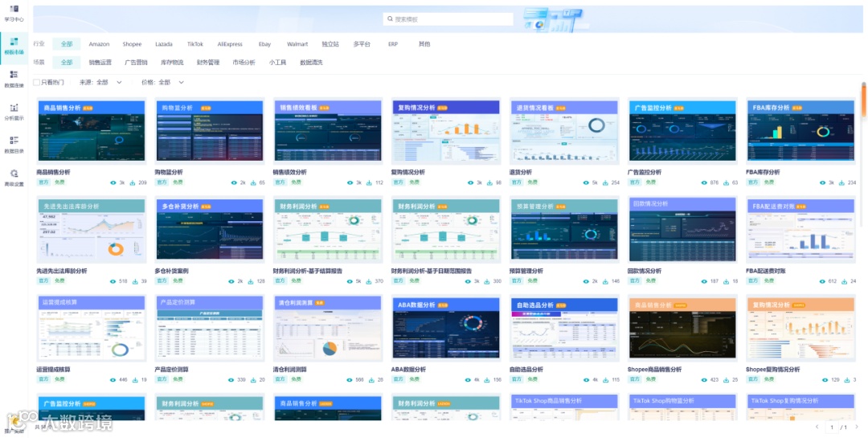The image size is (868, 438).
Task: Click the eye view icon under 销售绩效分析
Action: 350,182
